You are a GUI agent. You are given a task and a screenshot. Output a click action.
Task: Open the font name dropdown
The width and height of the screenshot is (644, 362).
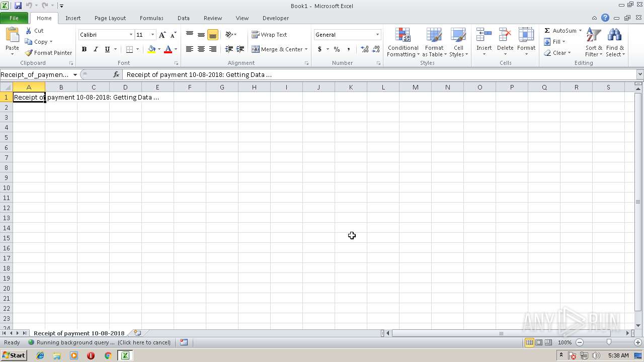point(131,35)
